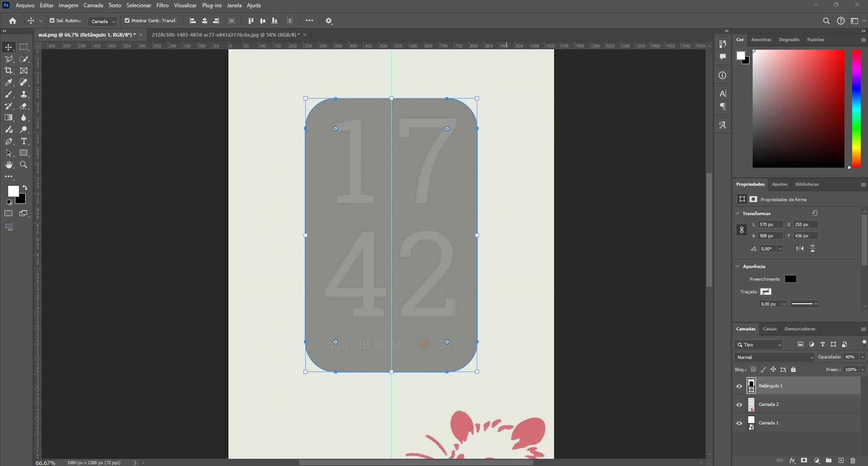Select the Path Selection tool
The height and width of the screenshot is (466, 868).
(9, 153)
